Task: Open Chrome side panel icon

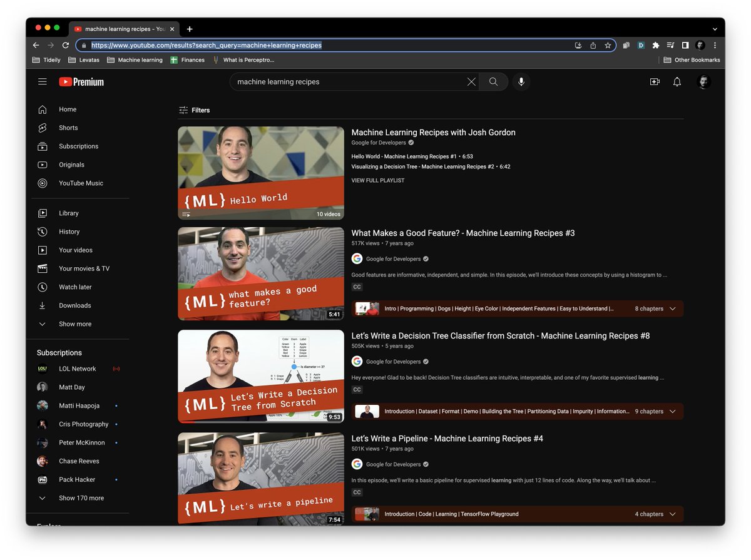Action: (x=685, y=45)
